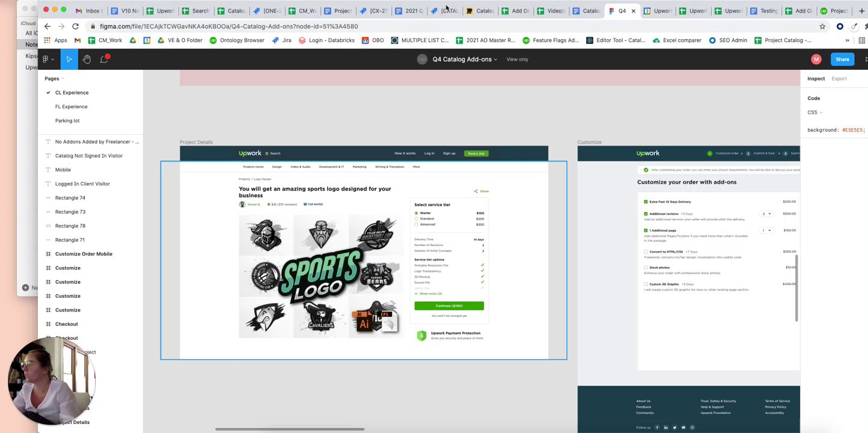
Task: Go back in browser history
Action: (47, 26)
